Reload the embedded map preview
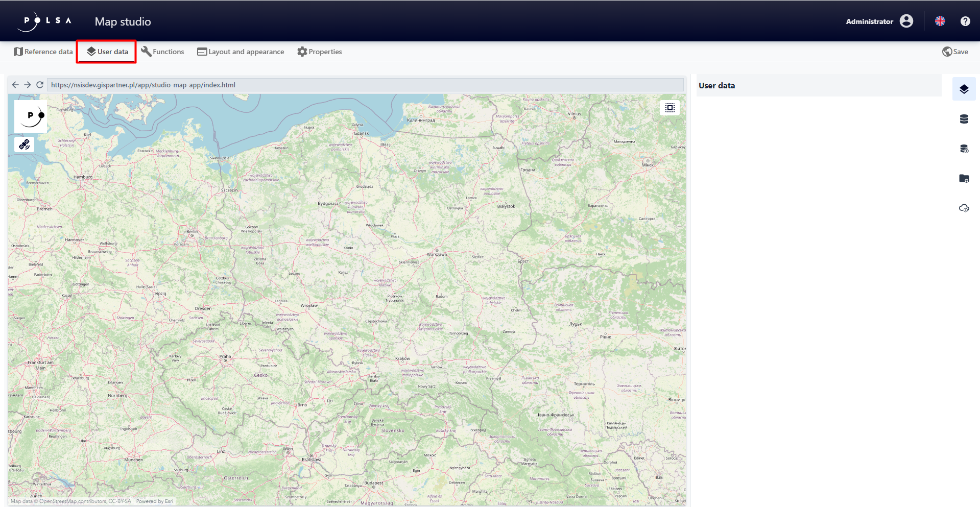The image size is (980, 507). tap(40, 85)
